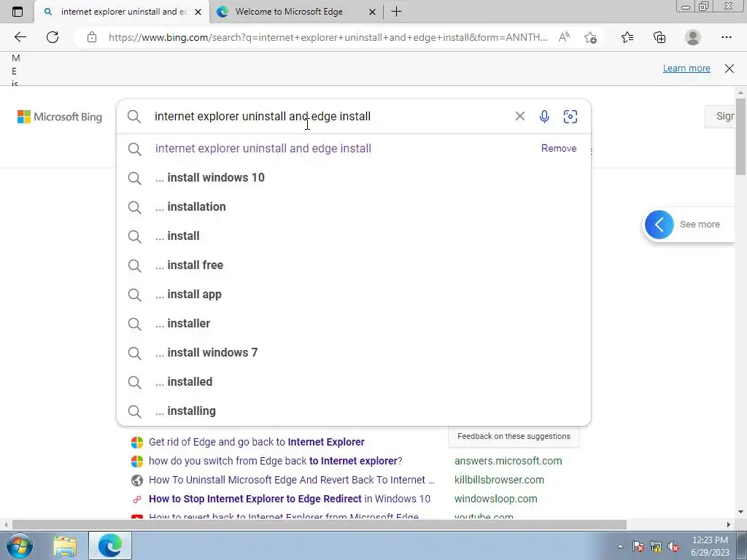Open the profile avatar icon
Image resolution: width=747 pixels, height=560 pixels.
pyautogui.click(x=692, y=37)
